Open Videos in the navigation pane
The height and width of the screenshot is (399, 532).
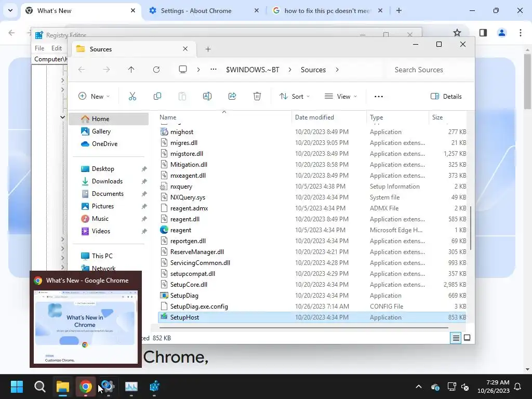coord(109,231)
